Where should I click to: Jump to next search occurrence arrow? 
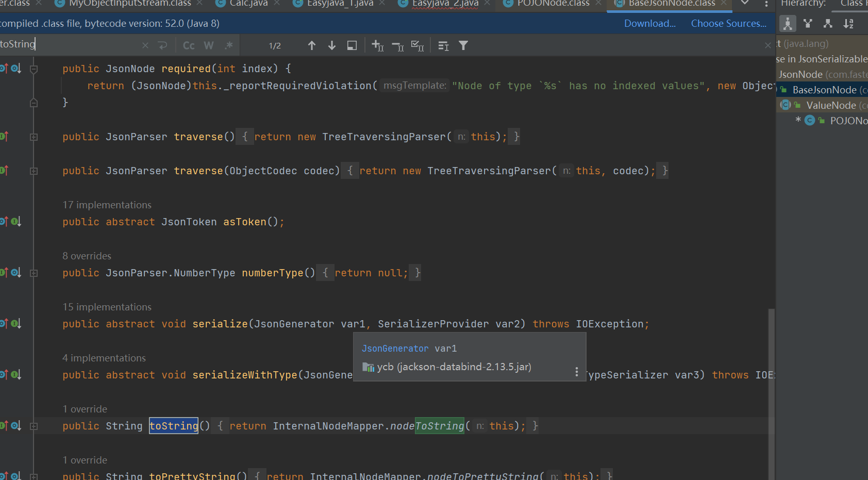click(x=332, y=45)
